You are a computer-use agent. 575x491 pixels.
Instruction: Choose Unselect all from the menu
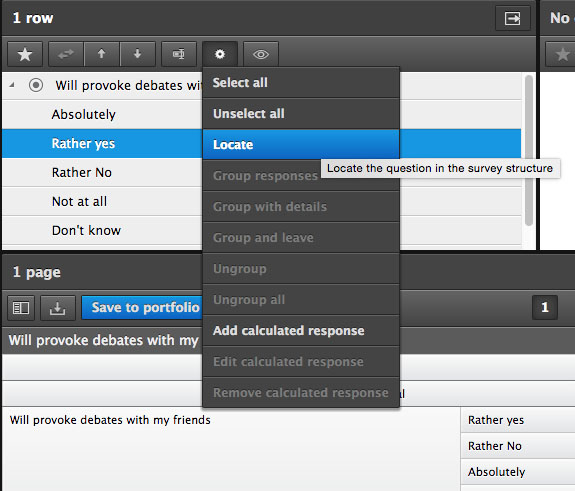[x=301, y=113]
